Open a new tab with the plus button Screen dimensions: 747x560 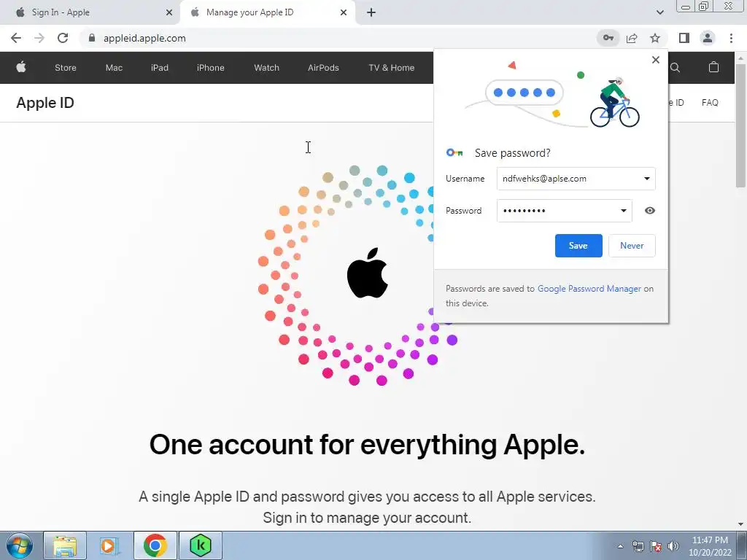tap(371, 12)
